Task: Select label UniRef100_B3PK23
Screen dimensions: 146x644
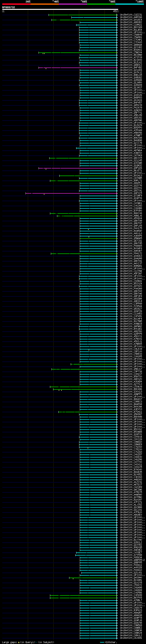Action: [131, 610]
